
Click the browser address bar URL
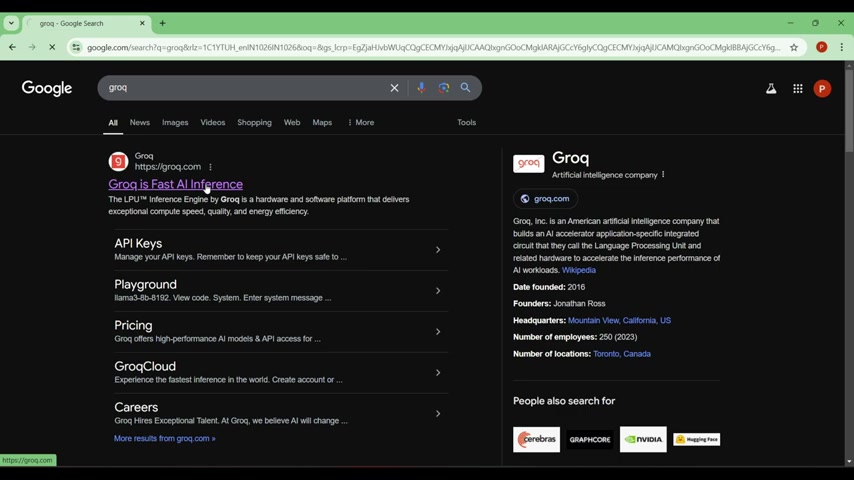[x=434, y=47]
